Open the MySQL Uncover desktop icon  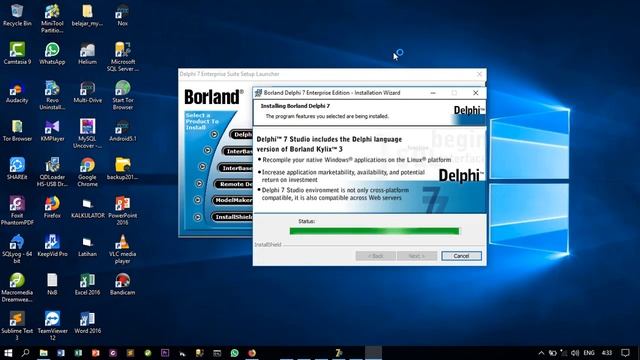(87, 133)
